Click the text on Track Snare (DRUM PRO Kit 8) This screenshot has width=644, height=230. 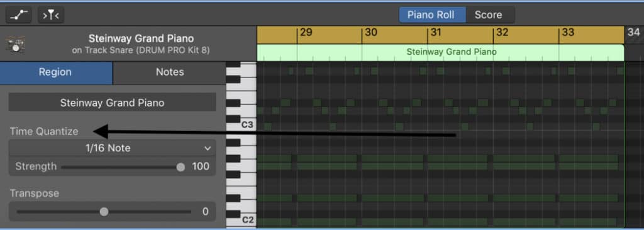coord(140,50)
